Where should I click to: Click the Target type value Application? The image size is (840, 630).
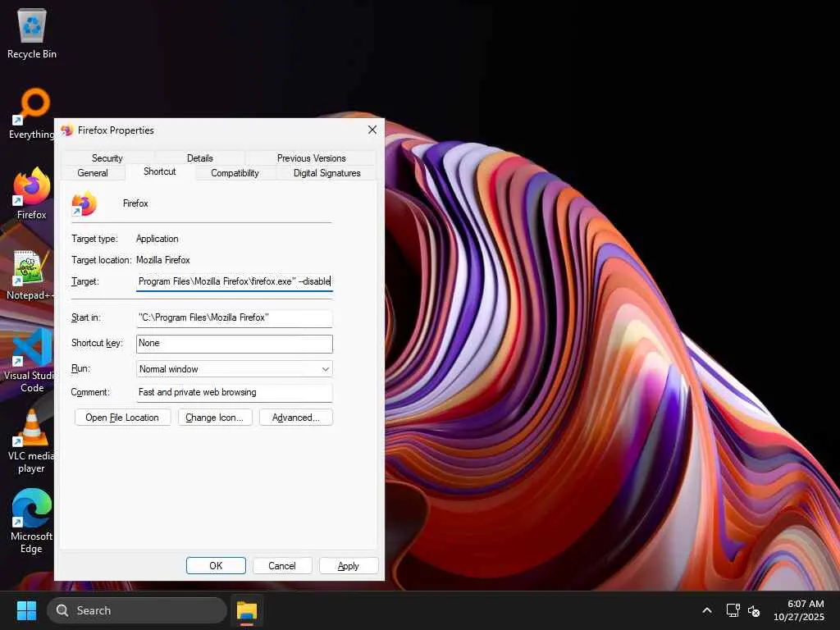pyautogui.click(x=157, y=239)
